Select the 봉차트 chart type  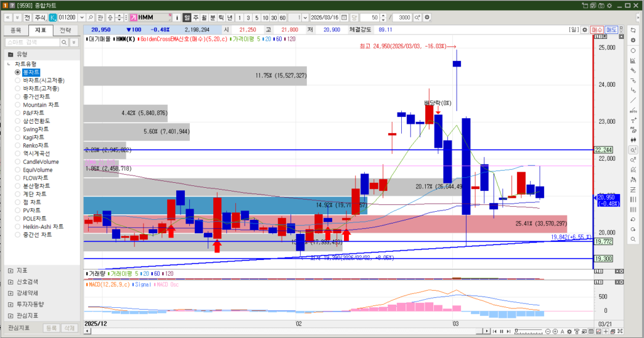(x=30, y=72)
